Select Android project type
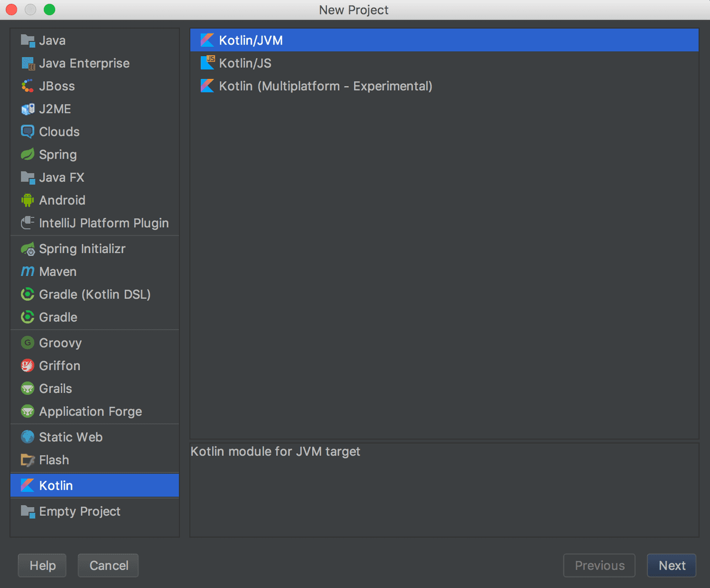 point(62,200)
